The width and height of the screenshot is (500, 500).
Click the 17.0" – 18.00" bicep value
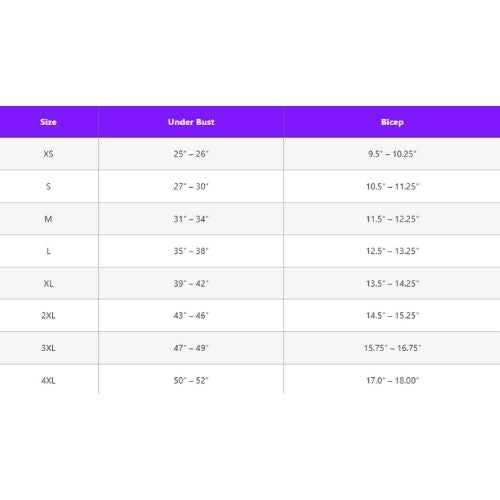pyautogui.click(x=392, y=380)
